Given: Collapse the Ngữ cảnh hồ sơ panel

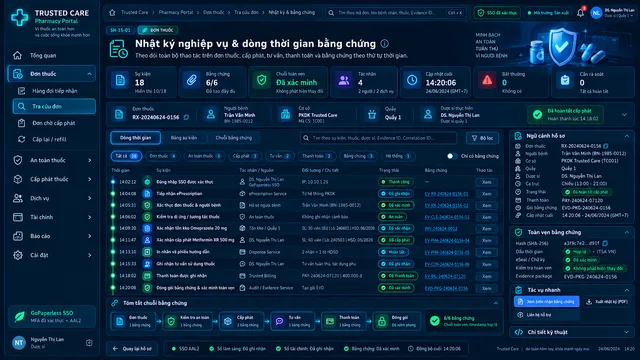Looking at the screenshot, I should [627, 136].
